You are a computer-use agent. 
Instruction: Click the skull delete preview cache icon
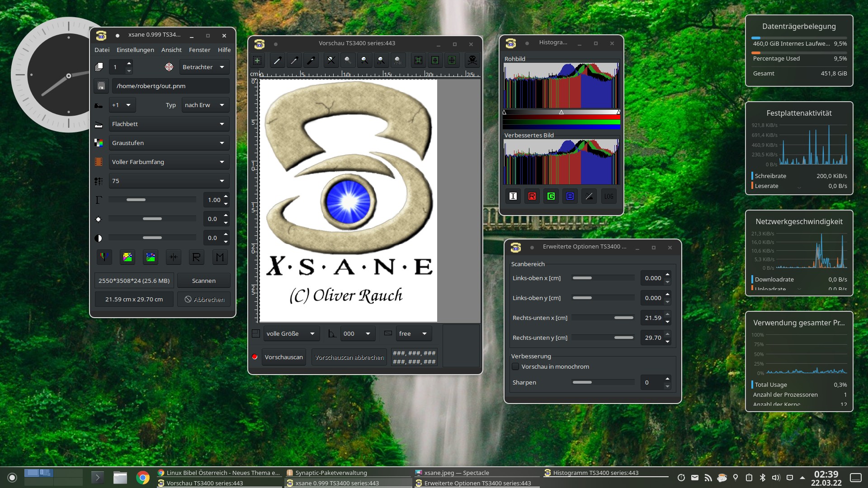pyautogui.click(x=472, y=60)
